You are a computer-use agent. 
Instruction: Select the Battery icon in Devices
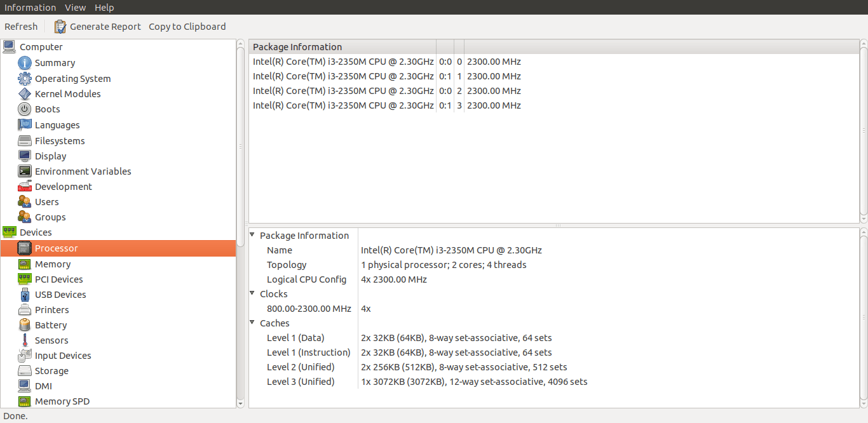(25, 325)
